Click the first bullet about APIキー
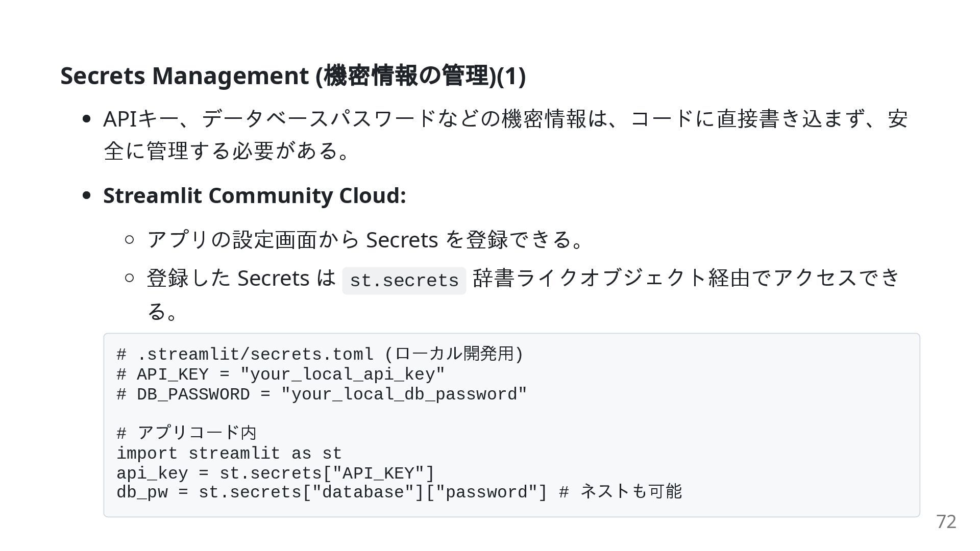The height and width of the screenshot is (551, 980). pyautogui.click(x=505, y=119)
